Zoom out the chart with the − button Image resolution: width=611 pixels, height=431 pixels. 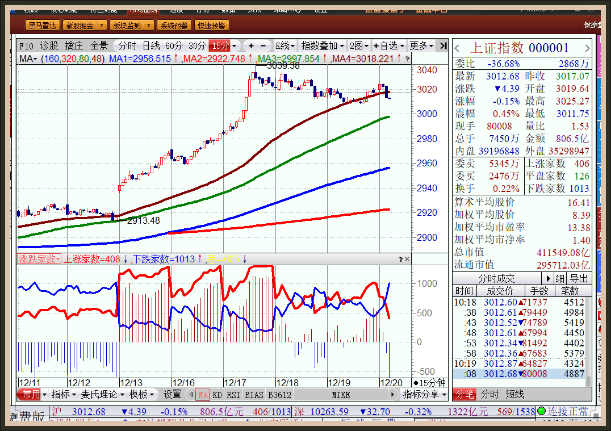click(x=263, y=46)
